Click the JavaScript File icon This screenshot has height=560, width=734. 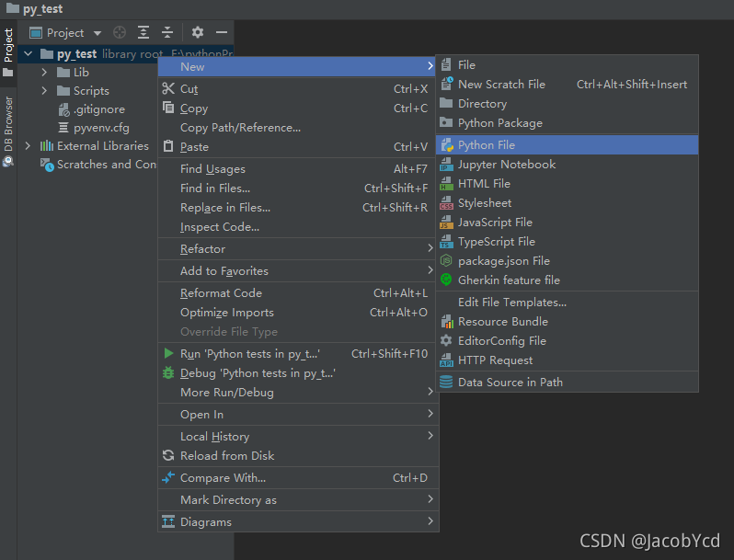(447, 223)
